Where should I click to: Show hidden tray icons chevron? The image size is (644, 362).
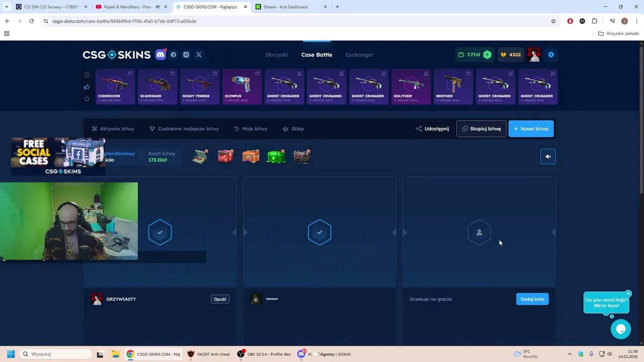point(570,354)
